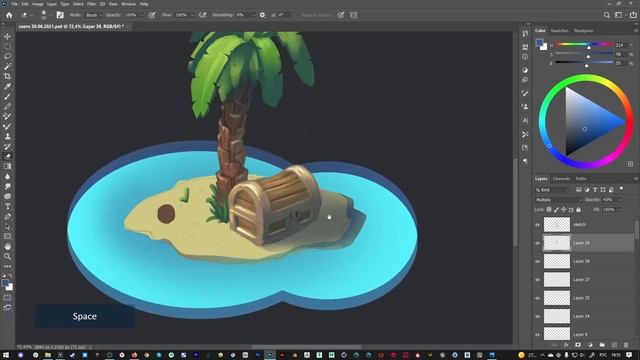Hide Layer 37 with its eye icon
This screenshot has width=640, height=360.
tap(538, 280)
